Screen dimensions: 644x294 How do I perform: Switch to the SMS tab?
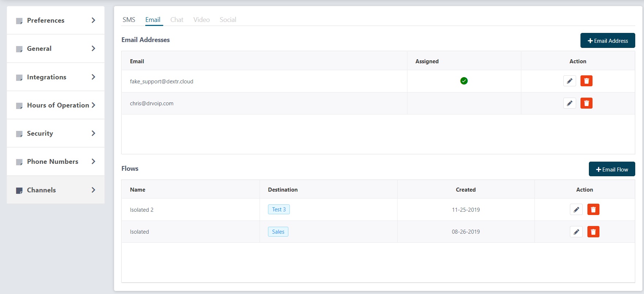(x=129, y=20)
